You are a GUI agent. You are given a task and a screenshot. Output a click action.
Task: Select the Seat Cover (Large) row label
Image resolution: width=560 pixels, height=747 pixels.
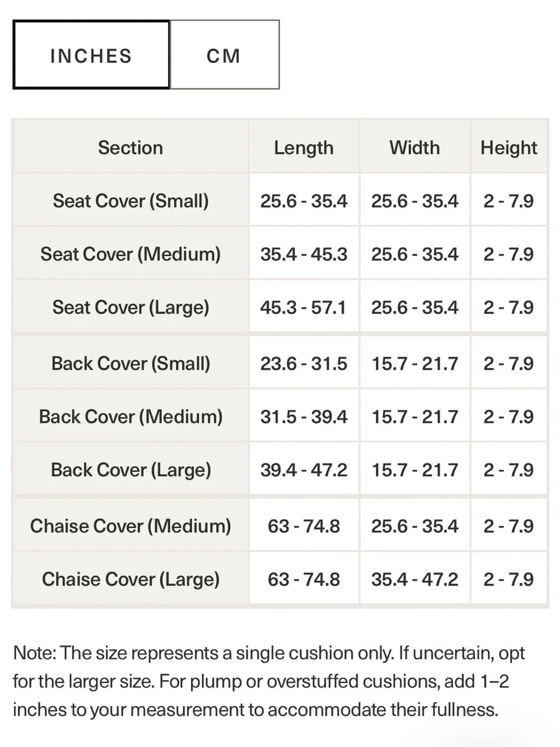(x=130, y=307)
